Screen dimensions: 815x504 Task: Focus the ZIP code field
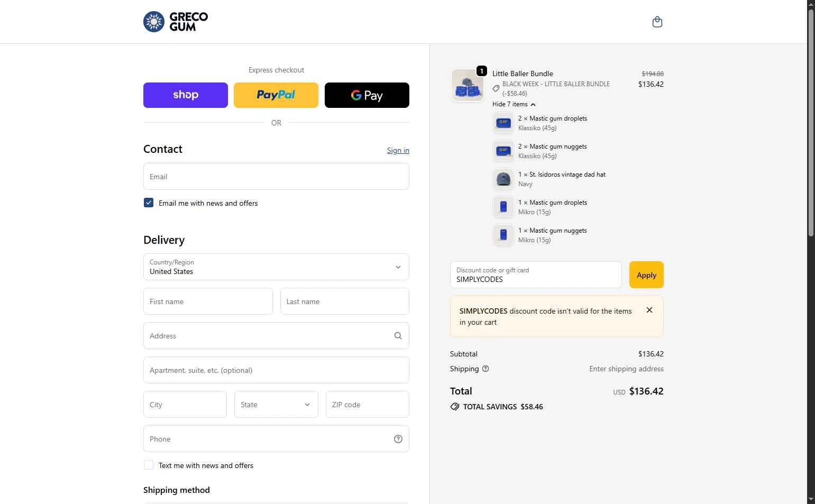pos(368,405)
